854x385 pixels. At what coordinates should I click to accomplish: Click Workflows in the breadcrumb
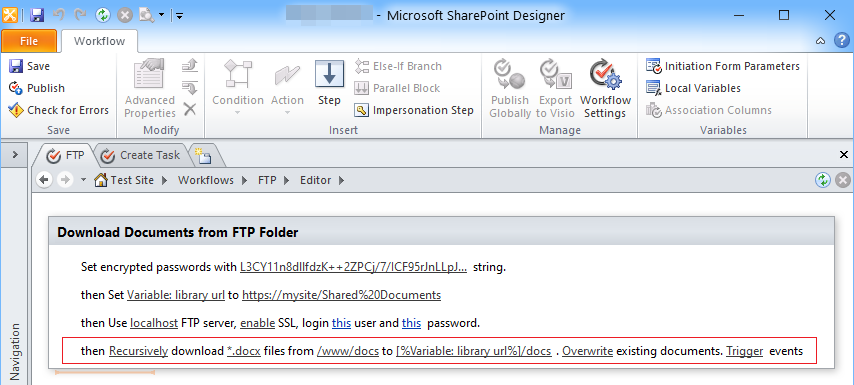tap(206, 180)
